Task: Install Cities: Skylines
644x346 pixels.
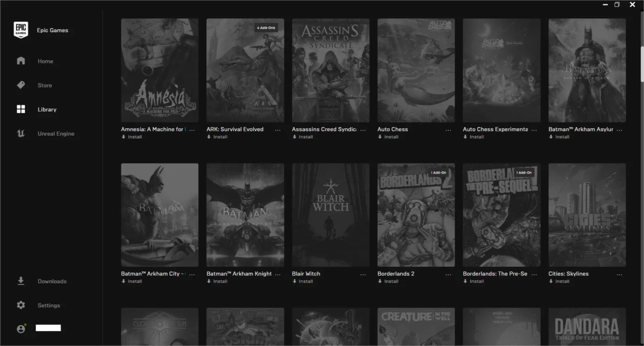Action: click(559, 281)
